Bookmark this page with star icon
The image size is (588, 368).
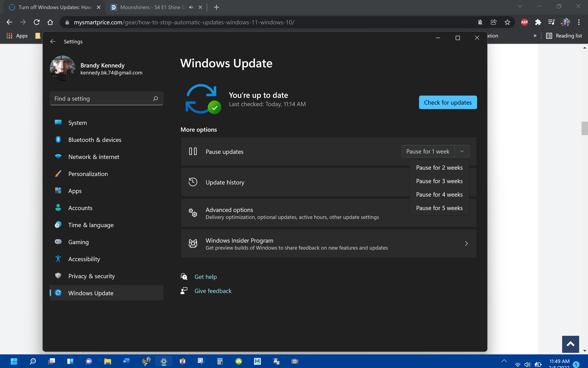coord(507,22)
